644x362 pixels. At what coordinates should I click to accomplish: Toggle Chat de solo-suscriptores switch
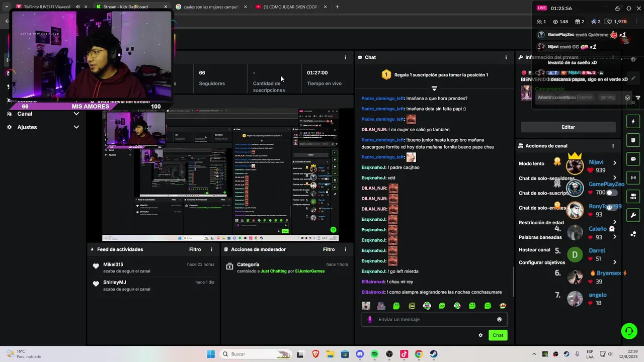[x=611, y=193]
